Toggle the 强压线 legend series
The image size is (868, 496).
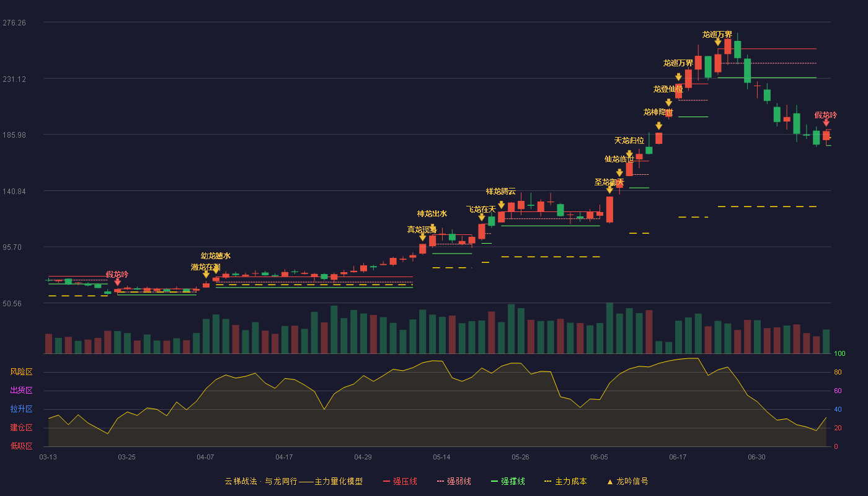coord(400,481)
